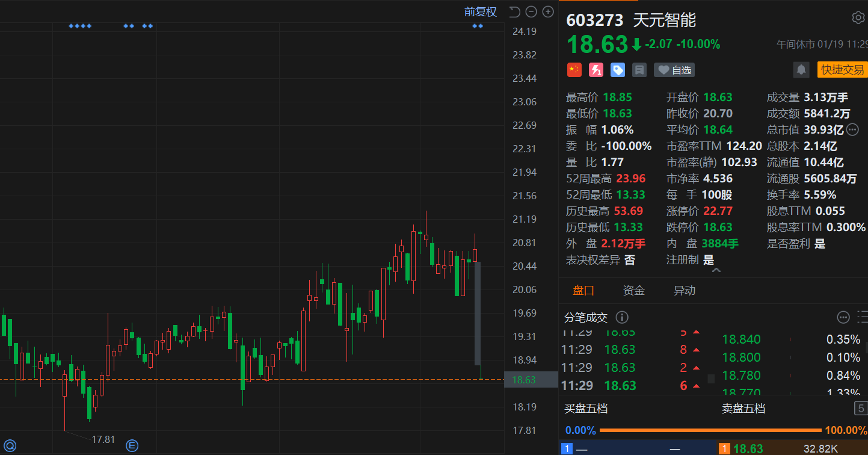Screen dimensions: 868x455
Task: Expand more options next to 总市值
Action: coord(853,129)
